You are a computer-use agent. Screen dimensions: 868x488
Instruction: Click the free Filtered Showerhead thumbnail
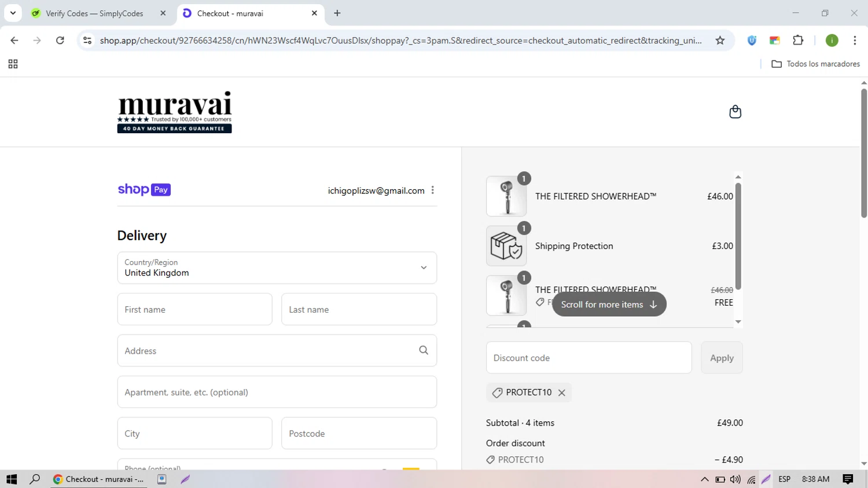coord(506,295)
